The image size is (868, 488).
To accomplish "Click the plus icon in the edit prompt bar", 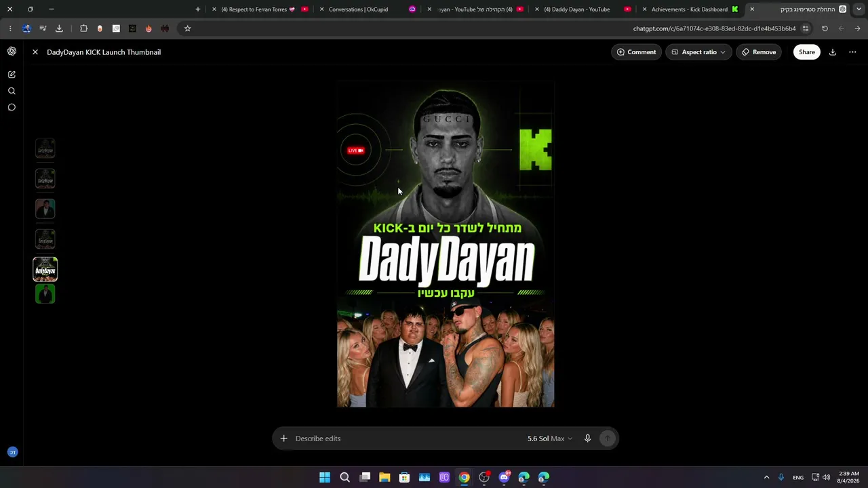I will (x=284, y=439).
